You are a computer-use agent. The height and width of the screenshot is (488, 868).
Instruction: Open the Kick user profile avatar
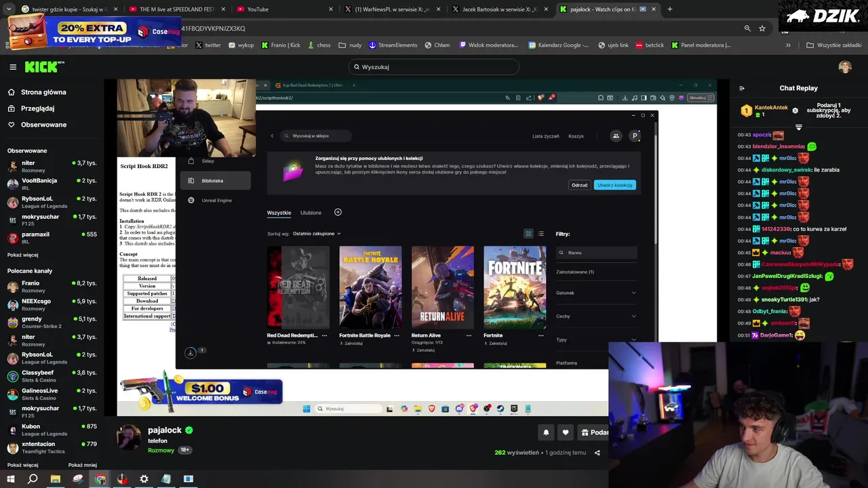844,67
